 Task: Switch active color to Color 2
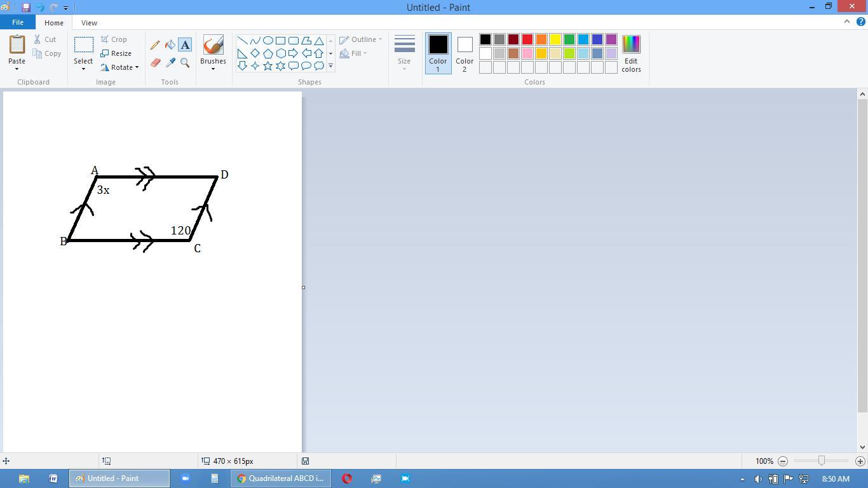pyautogui.click(x=465, y=53)
